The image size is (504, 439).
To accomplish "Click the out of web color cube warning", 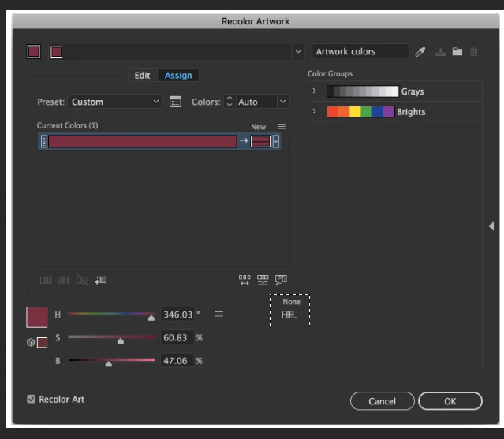I will pos(31,342).
